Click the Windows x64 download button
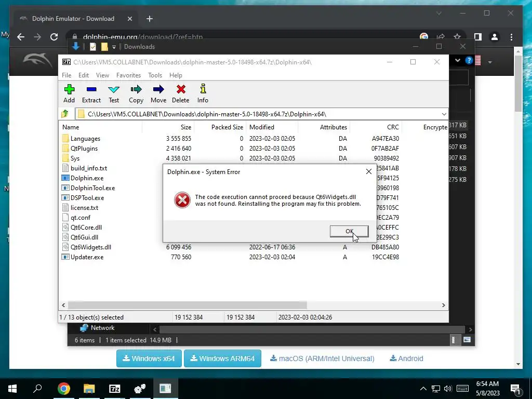Image resolution: width=532 pixels, height=399 pixels. point(149,358)
